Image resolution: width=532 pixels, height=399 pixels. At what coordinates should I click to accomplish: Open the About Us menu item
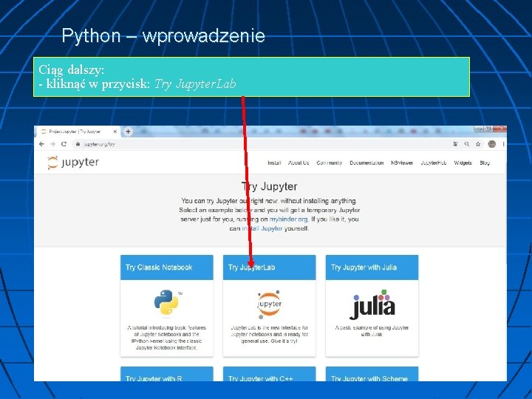coord(299,163)
